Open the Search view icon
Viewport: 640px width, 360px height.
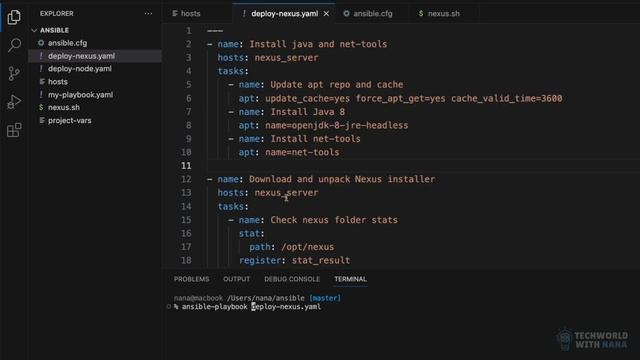pos(14,45)
